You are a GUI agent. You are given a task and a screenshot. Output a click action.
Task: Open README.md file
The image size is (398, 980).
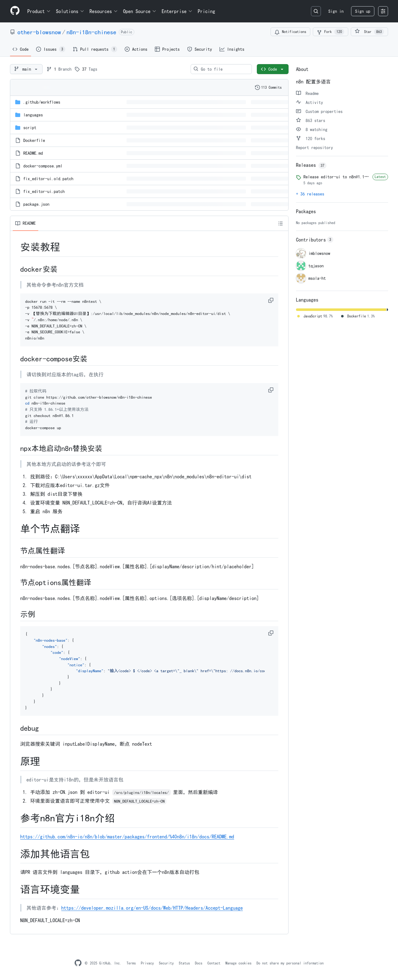coord(33,153)
